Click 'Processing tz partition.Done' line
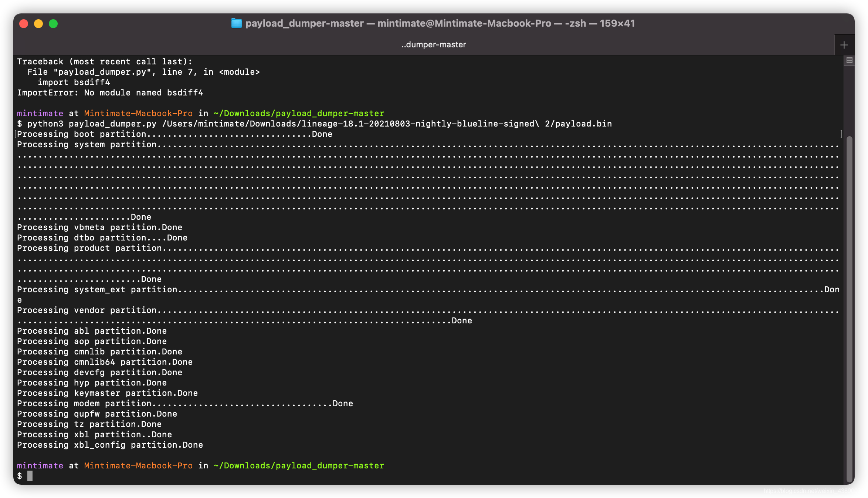 coord(89,424)
